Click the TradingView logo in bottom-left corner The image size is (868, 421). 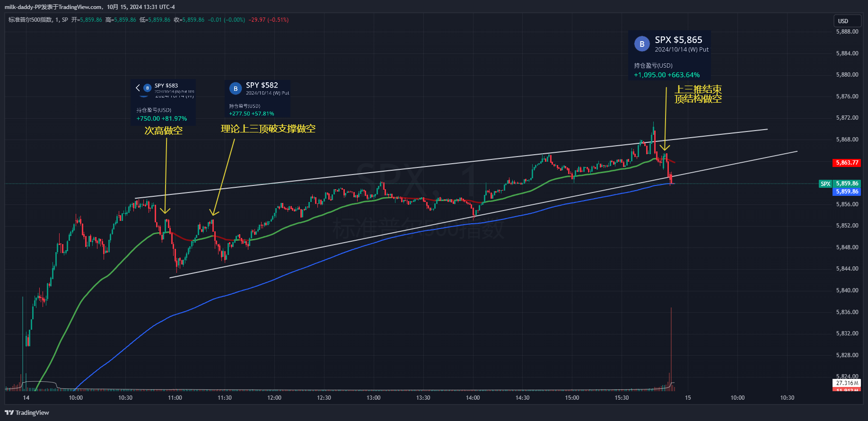[27, 412]
